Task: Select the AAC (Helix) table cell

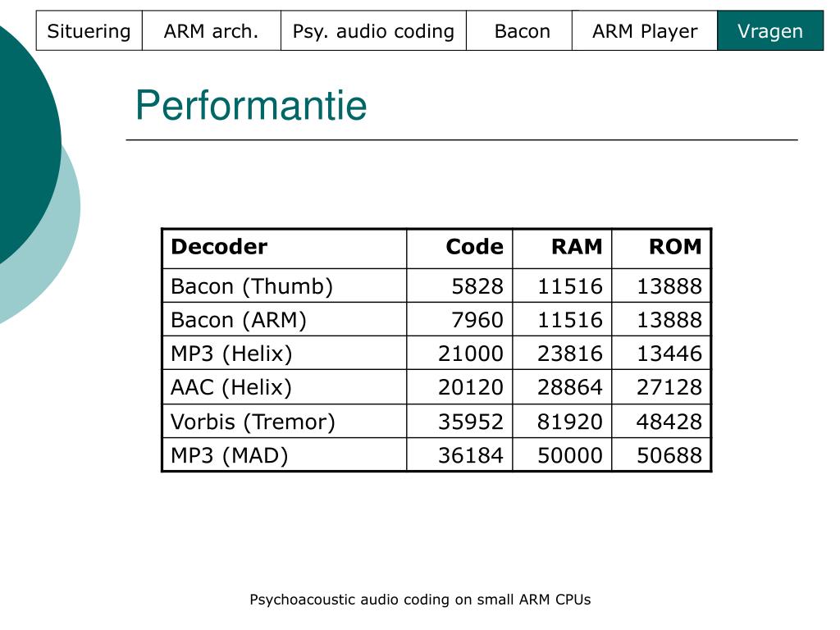Action: (285, 387)
